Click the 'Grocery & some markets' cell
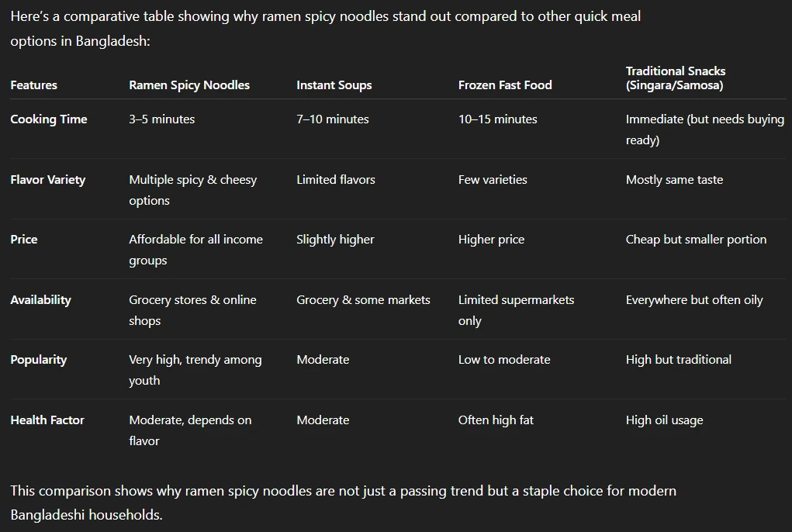Viewport: 792px width, 532px height. coord(363,300)
